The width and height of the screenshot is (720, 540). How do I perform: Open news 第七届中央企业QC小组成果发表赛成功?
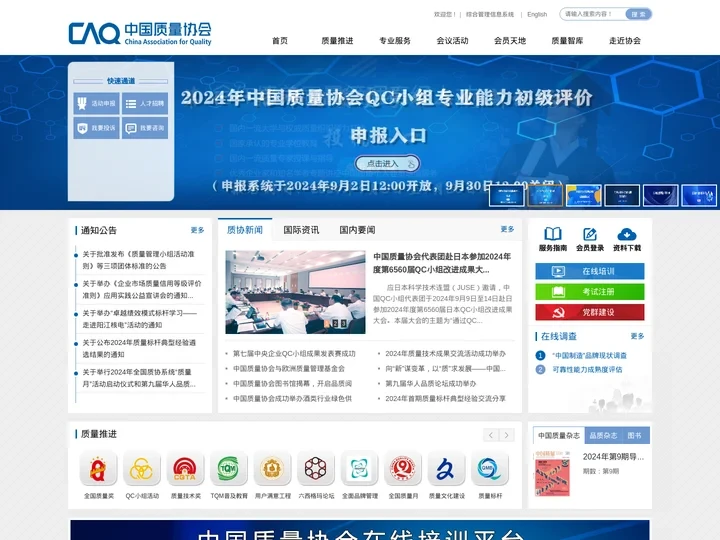tap(294, 354)
